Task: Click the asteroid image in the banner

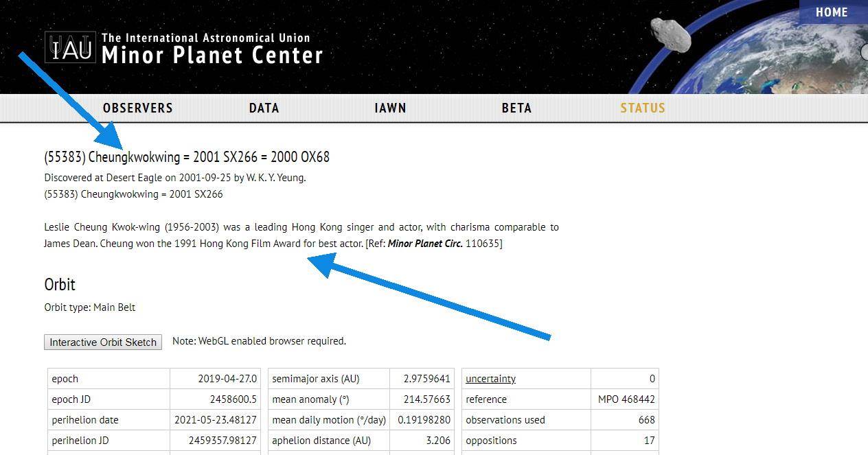Action: 670,35
